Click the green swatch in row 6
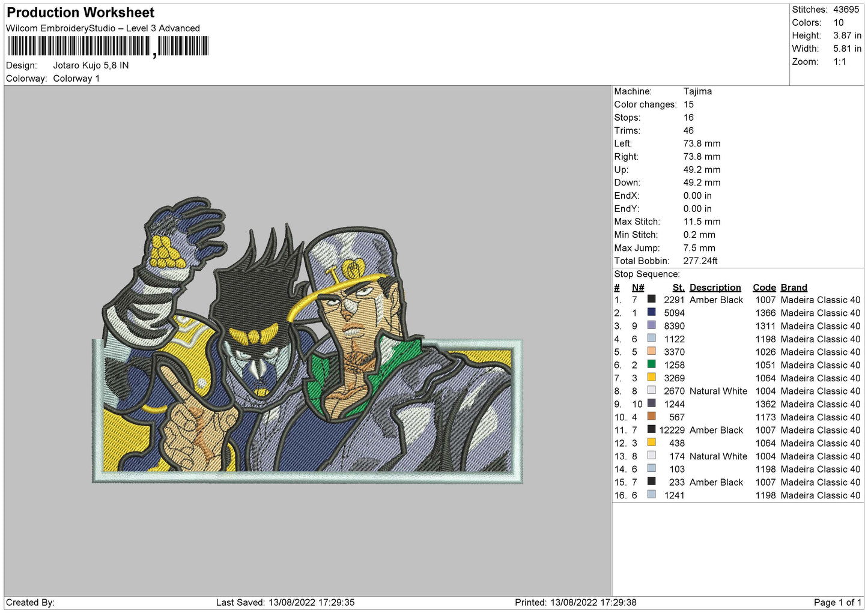This screenshot has width=868, height=613. point(651,364)
